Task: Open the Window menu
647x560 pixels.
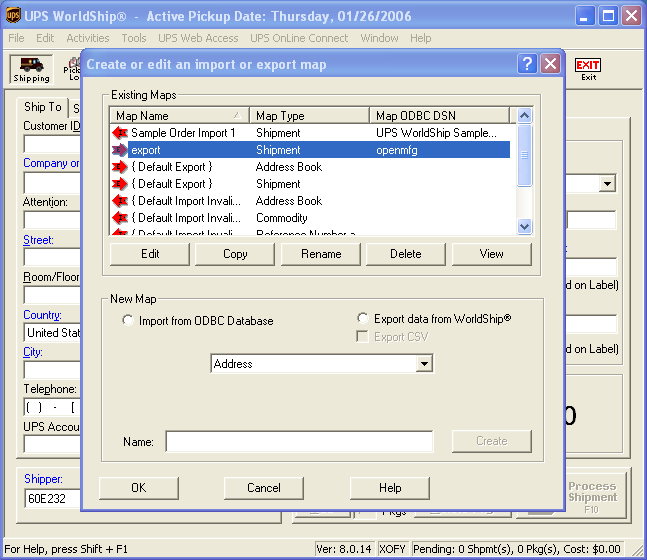Action: coord(379,38)
